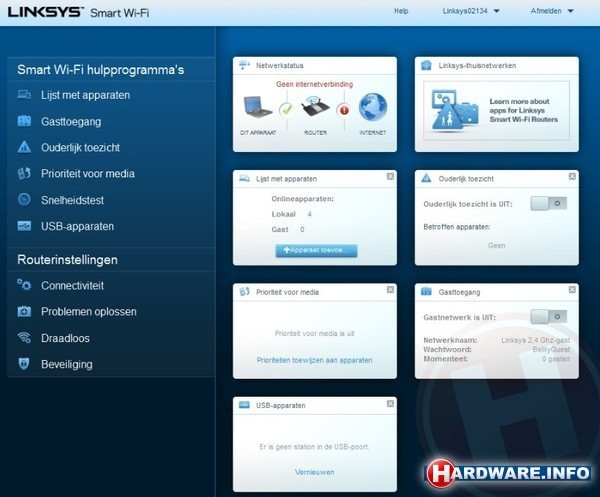Click the green checkmark connection status icon
This screenshot has height=497, width=600.
(286, 110)
